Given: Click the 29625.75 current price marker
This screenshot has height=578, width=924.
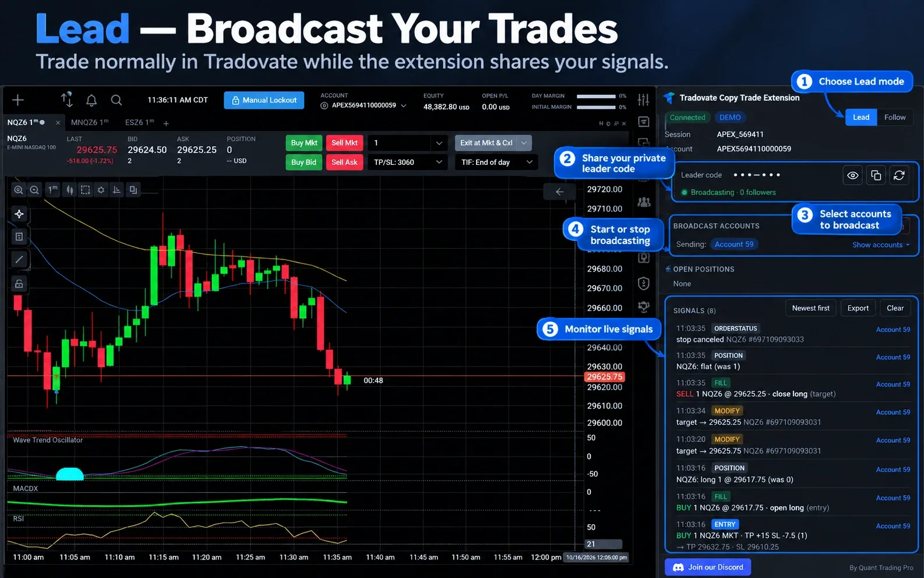Looking at the screenshot, I should [x=605, y=377].
